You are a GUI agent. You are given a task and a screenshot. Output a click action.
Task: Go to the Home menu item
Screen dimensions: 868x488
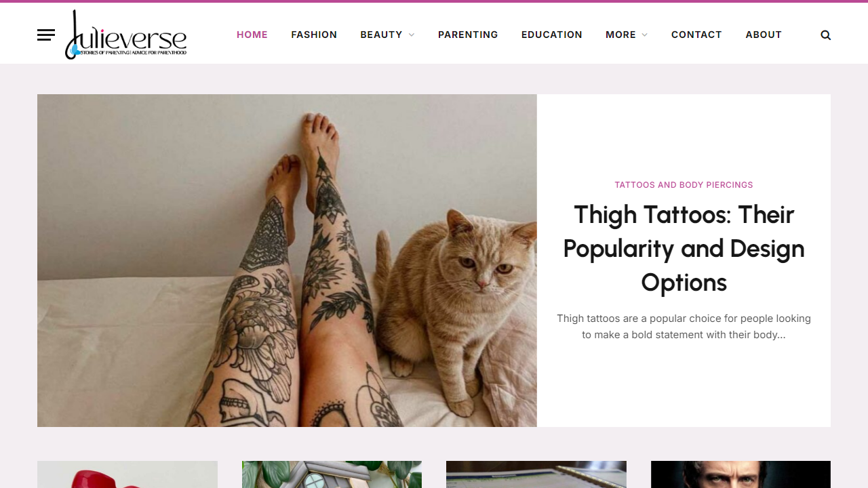point(252,35)
